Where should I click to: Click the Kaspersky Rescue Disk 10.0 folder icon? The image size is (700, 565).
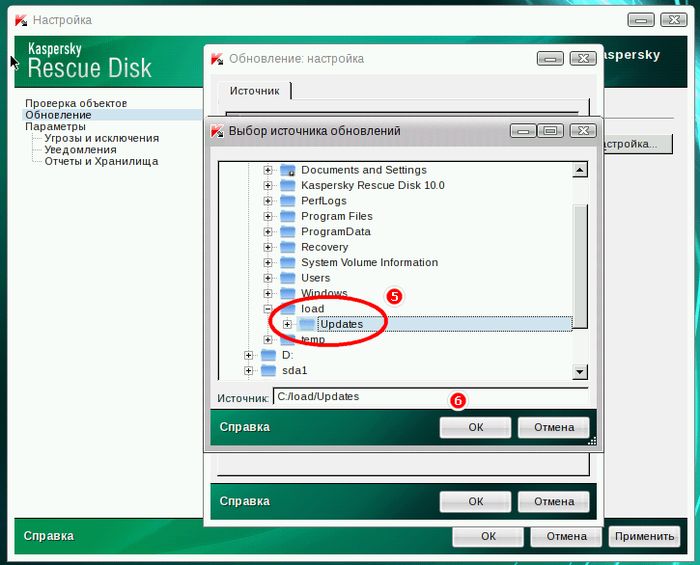point(288,185)
